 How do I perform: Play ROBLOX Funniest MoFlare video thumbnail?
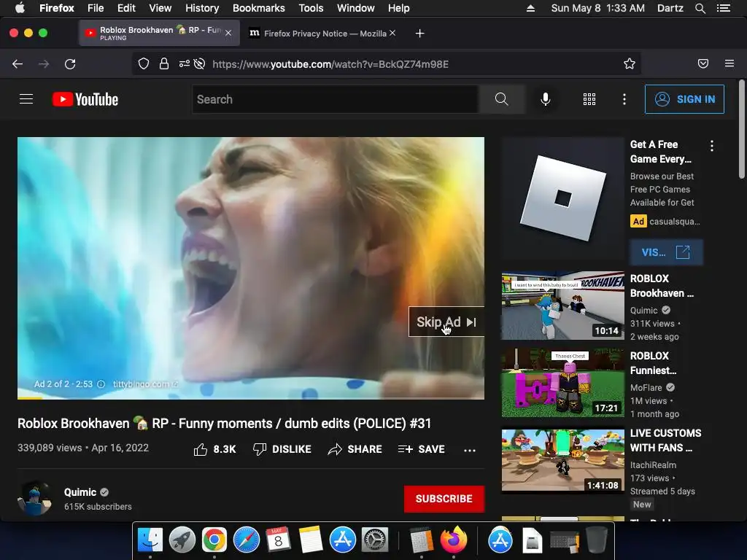tap(562, 383)
